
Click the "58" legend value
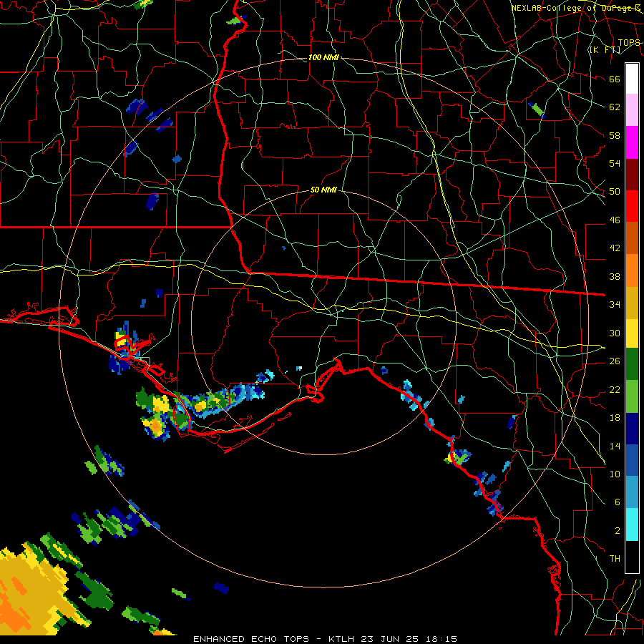615,135
